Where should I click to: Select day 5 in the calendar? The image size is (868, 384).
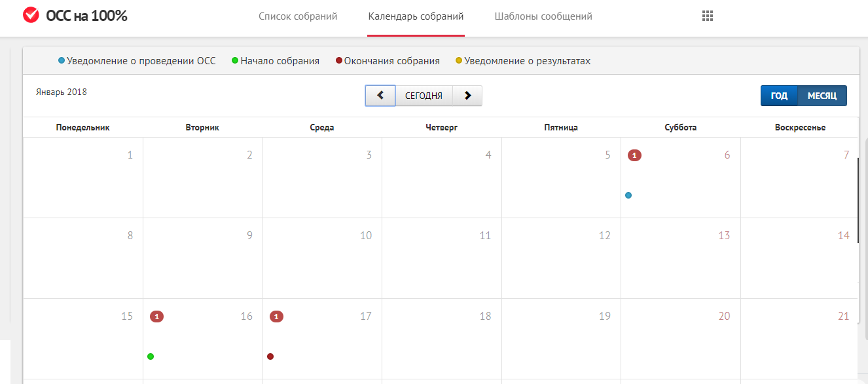coord(608,155)
